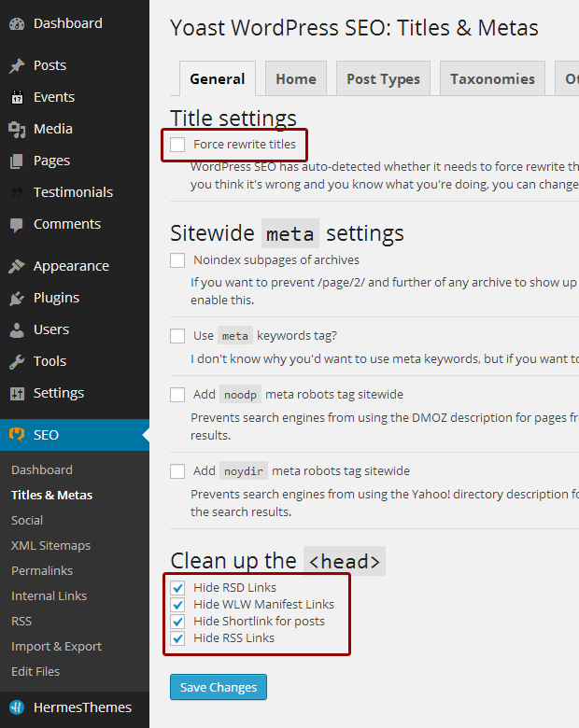Viewport: 579px width, 728px height.
Task: Click the Tools wrench icon
Action: [17, 361]
